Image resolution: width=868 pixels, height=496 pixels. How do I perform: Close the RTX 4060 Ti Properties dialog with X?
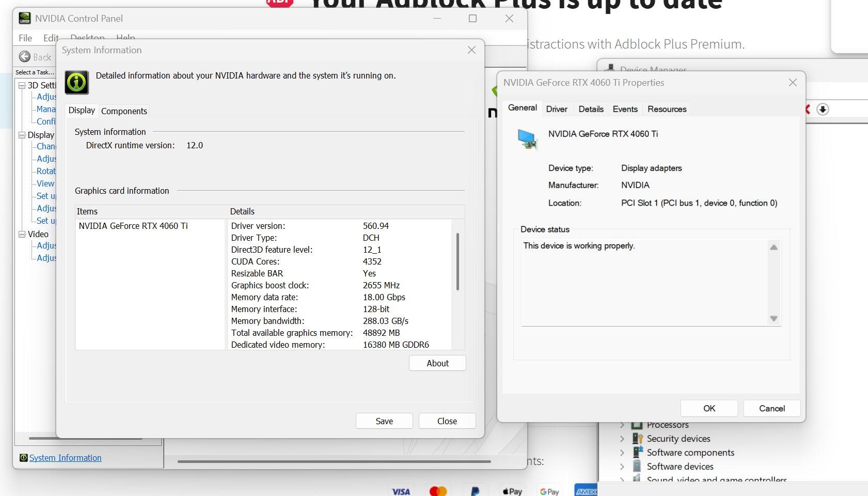(793, 83)
